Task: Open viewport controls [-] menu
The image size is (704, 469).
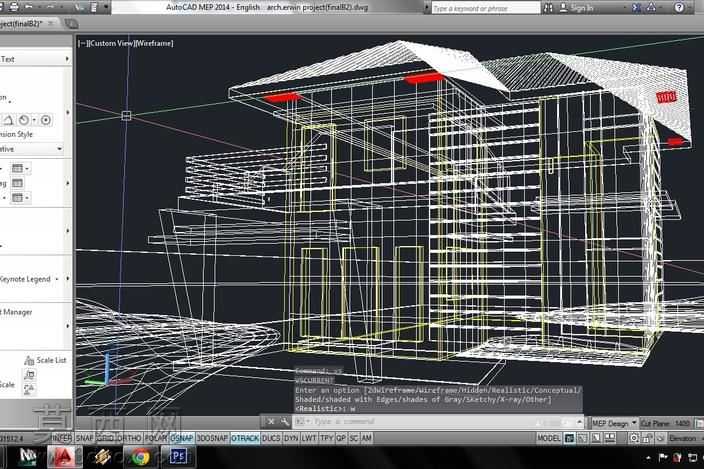Action: coord(84,44)
